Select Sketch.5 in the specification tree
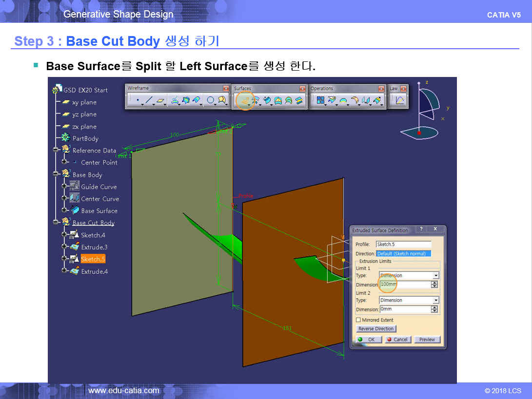The image size is (532, 399). coord(93,259)
